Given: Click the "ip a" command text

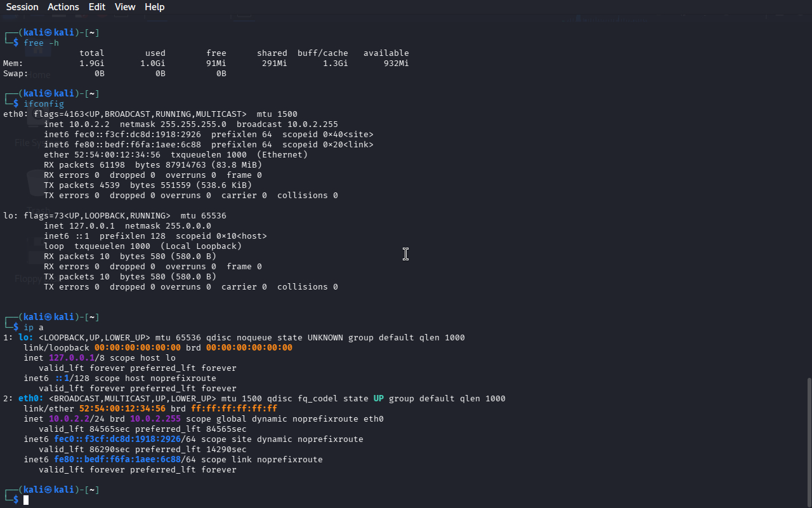Looking at the screenshot, I should (34, 328).
